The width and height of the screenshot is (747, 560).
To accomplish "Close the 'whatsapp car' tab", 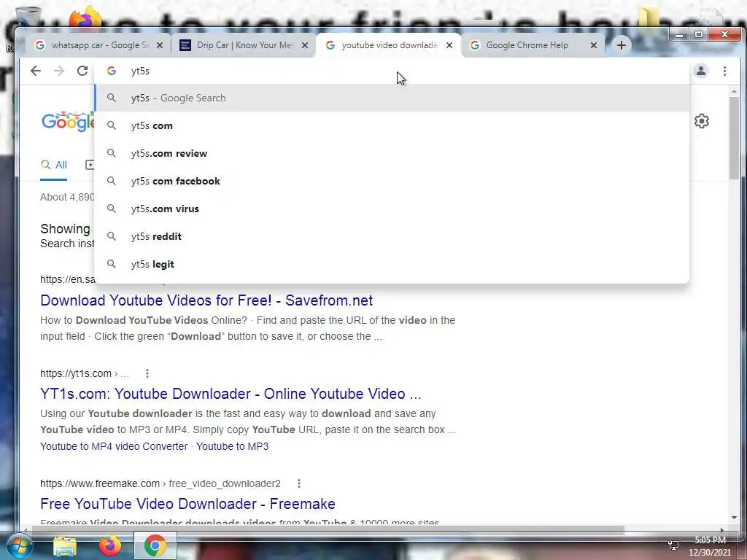I will point(160,45).
